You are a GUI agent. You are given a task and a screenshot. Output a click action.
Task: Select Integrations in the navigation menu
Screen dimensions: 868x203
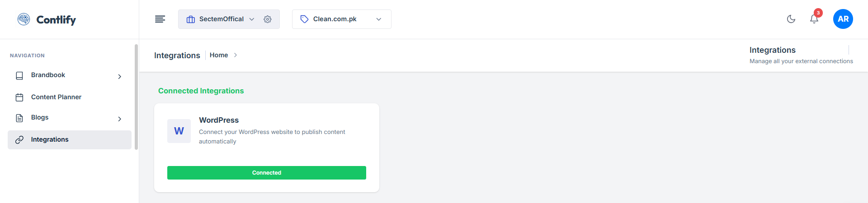pos(50,139)
